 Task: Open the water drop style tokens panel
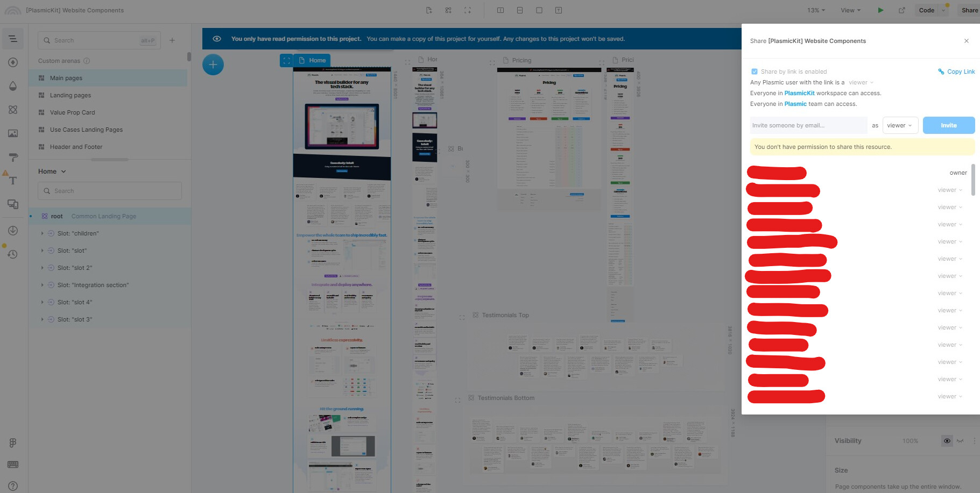click(13, 86)
